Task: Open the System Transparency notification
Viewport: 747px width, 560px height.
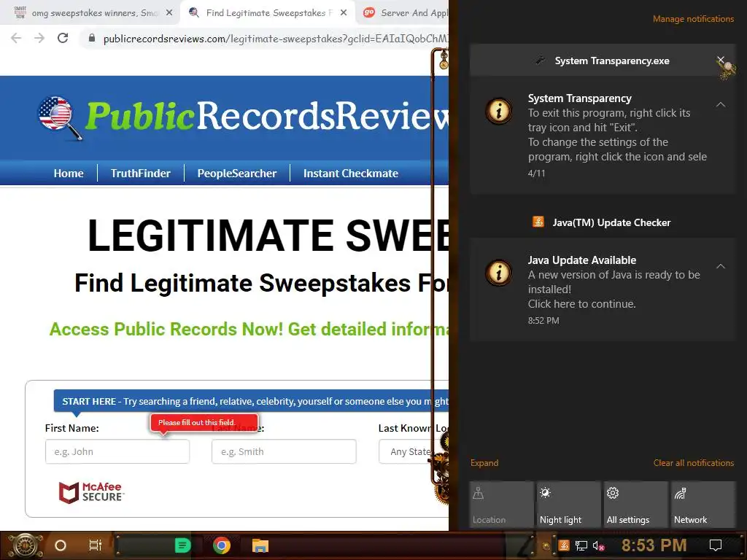Action: pos(603,135)
